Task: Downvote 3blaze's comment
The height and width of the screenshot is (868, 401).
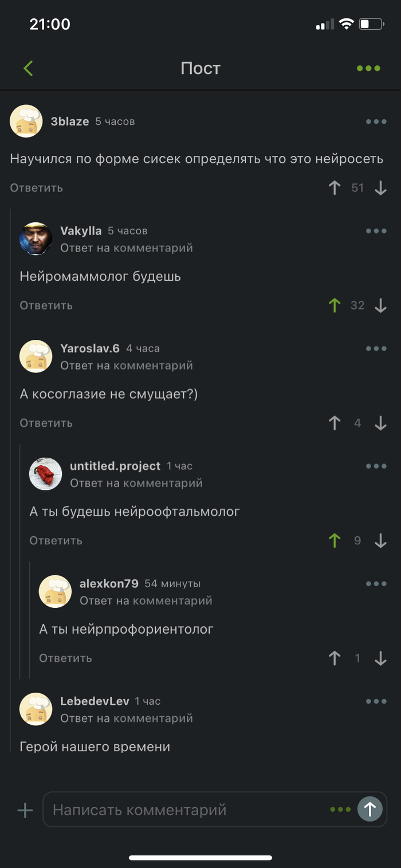Action: [380, 188]
